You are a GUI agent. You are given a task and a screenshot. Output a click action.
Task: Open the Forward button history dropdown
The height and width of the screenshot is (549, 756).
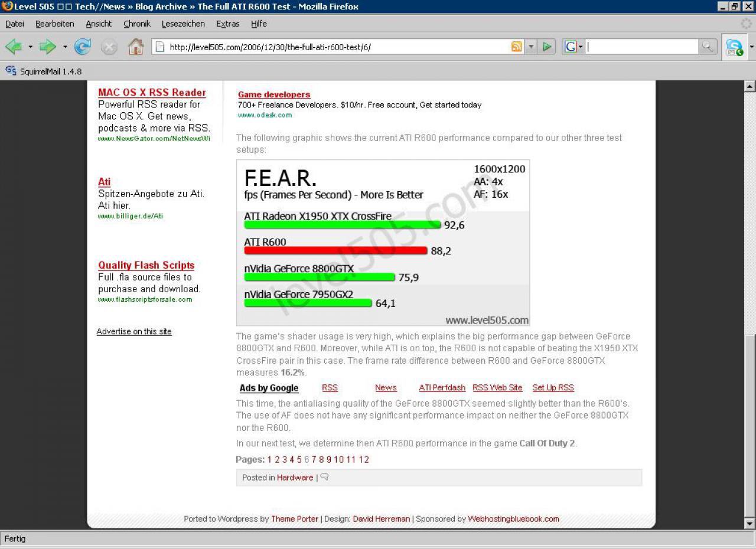click(65, 47)
